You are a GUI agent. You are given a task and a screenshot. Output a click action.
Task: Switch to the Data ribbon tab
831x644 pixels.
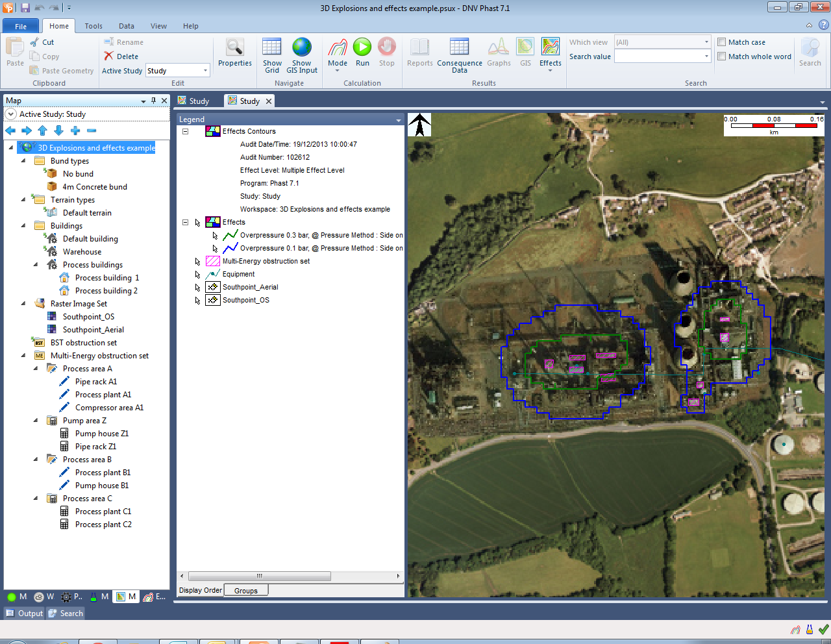tap(127, 26)
